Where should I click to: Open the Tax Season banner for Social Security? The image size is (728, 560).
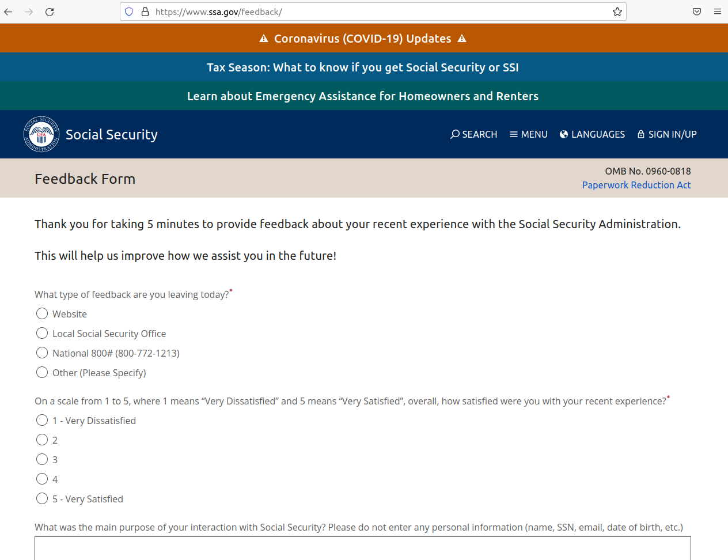363,67
